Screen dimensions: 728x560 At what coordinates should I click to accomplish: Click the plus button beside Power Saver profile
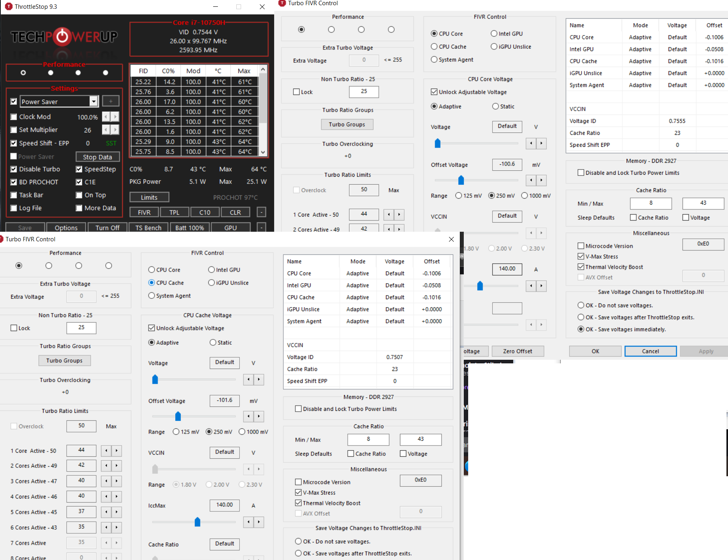(111, 101)
